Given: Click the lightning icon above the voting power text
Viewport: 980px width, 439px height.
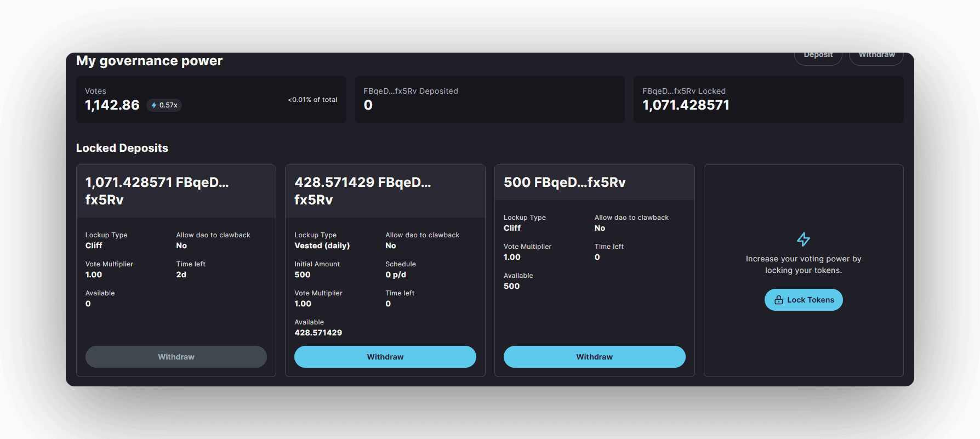Looking at the screenshot, I should click(803, 240).
